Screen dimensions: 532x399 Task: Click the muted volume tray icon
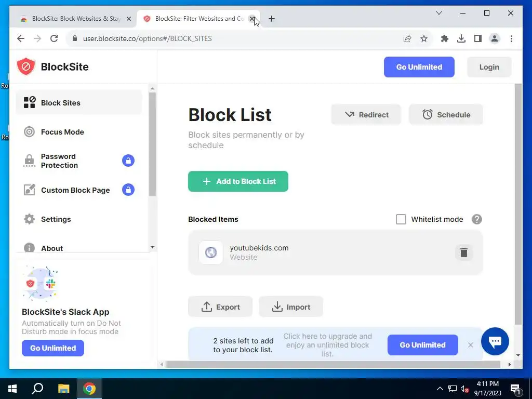[464, 389]
